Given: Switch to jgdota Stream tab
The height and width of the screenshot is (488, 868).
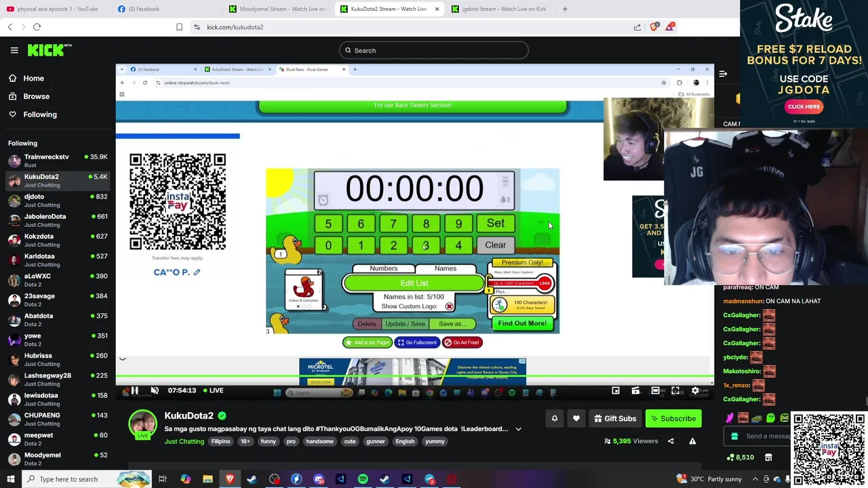Looking at the screenshot, I should click(499, 9).
